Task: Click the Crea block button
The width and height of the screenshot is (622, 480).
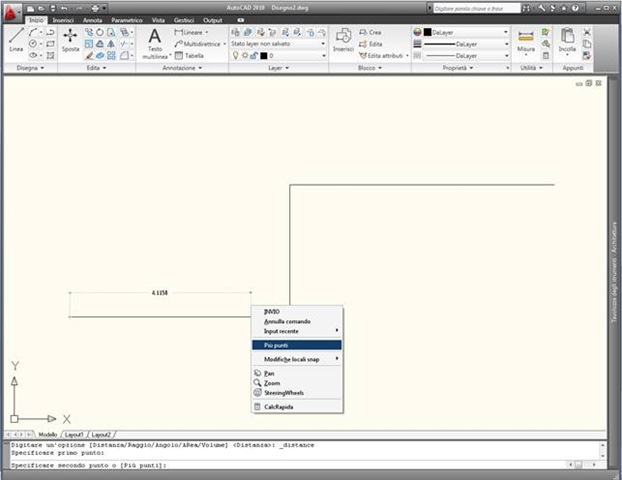Action: pyautogui.click(x=370, y=32)
